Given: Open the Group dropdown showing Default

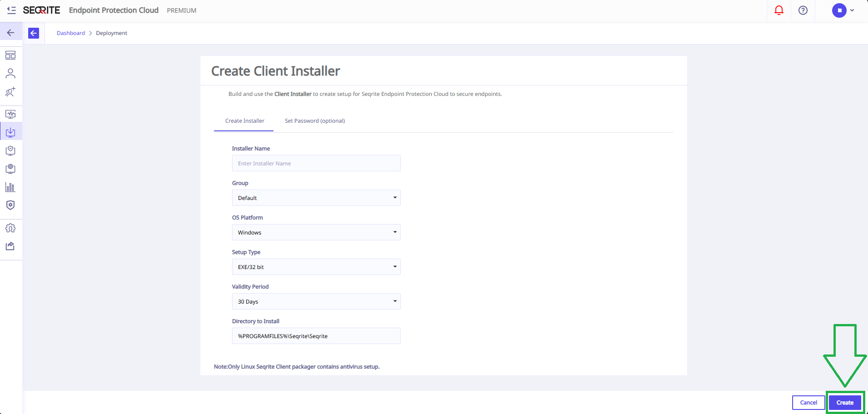Looking at the screenshot, I should [316, 198].
